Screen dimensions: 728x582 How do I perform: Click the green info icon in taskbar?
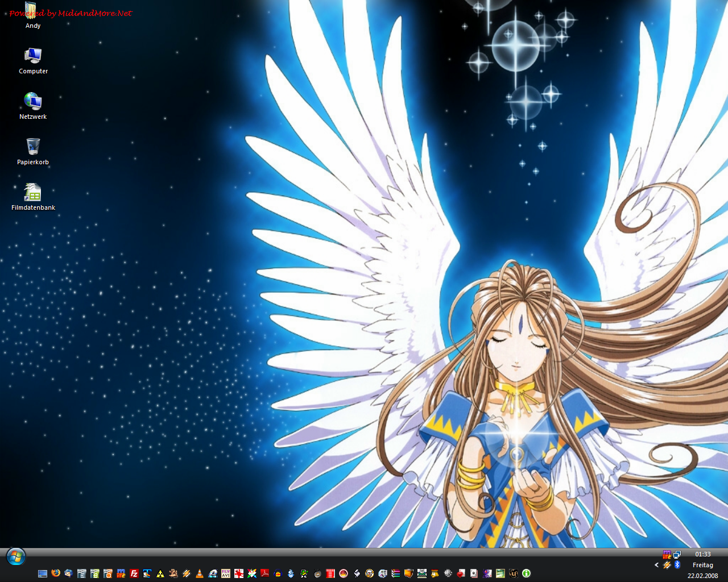pos(527,573)
